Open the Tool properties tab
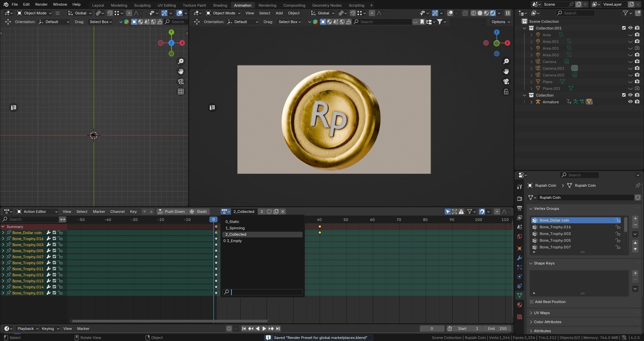 point(520,187)
